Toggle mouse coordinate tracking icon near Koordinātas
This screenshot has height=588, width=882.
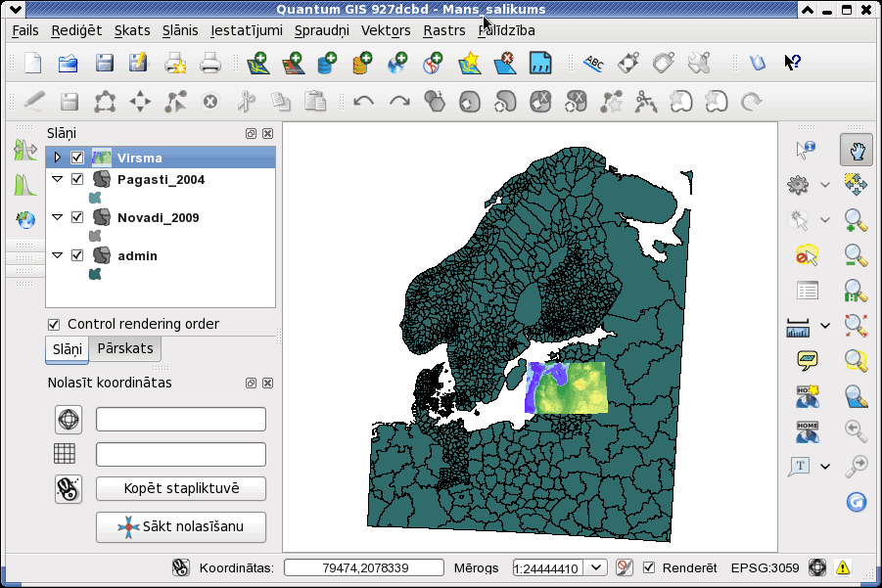point(180,567)
